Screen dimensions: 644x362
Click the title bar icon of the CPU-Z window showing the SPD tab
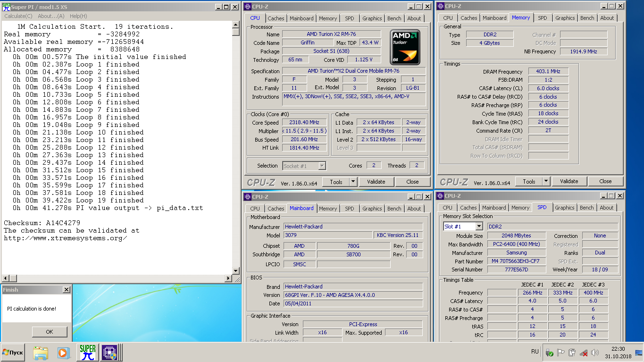tap(440, 196)
